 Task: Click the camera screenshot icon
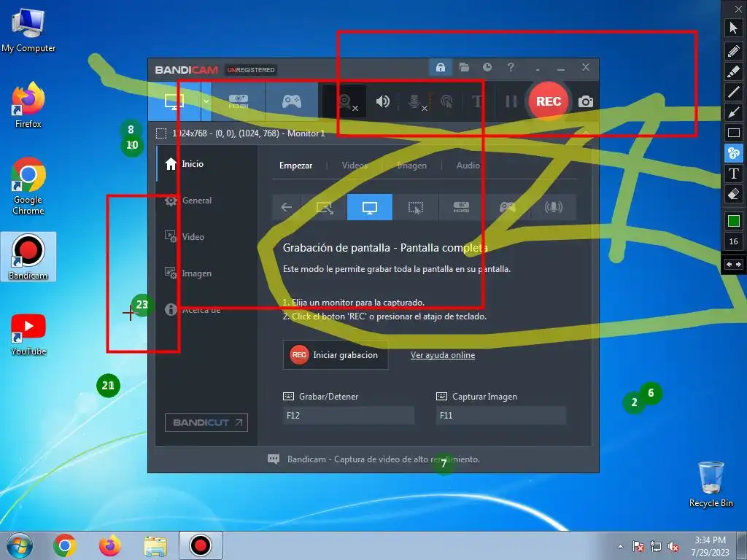(x=586, y=101)
